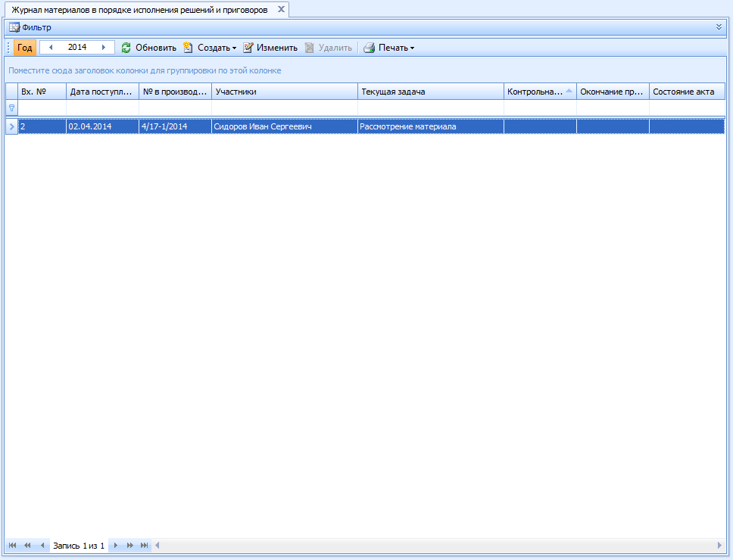Sort by Дата поступл... column header
This screenshot has width=733, height=560.
coord(102,92)
